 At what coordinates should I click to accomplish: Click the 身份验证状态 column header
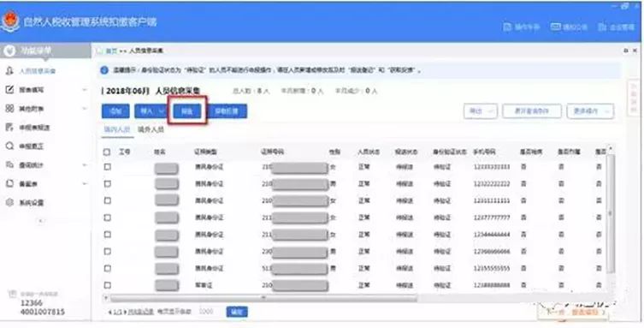click(x=450, y=152)
